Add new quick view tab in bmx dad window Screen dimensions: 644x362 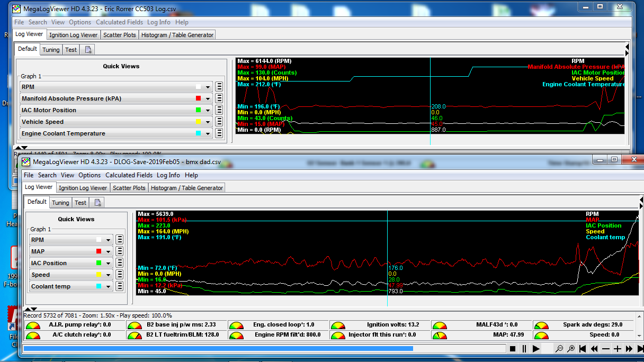[x=98, y=202]
